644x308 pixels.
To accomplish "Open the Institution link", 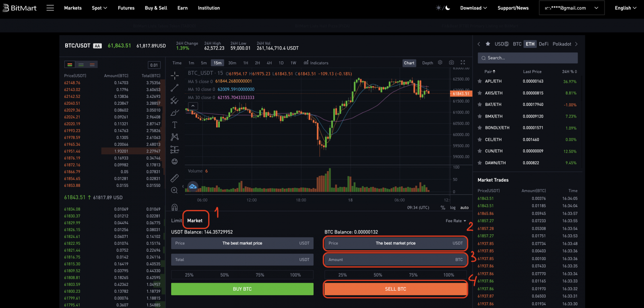I will [209, 8].
